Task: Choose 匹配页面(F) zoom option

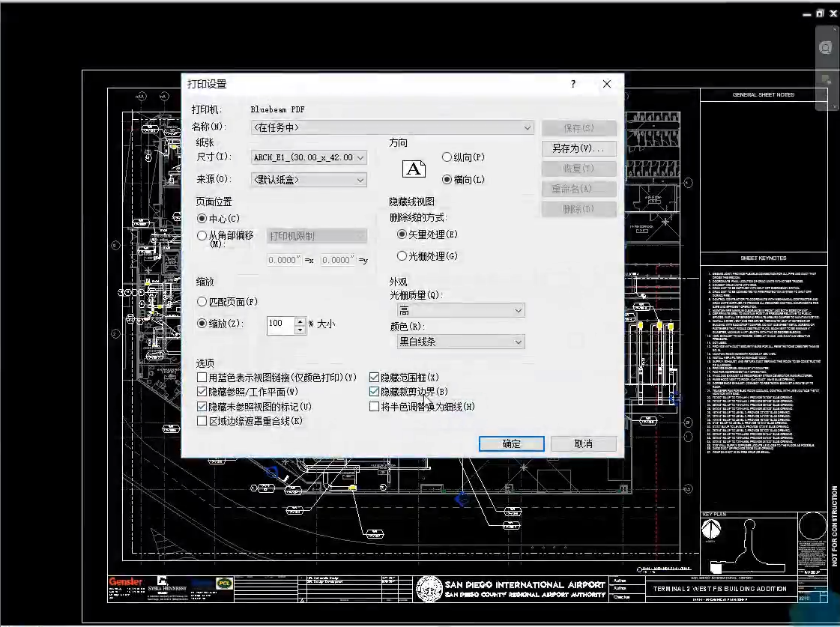Action: (202, 301)
